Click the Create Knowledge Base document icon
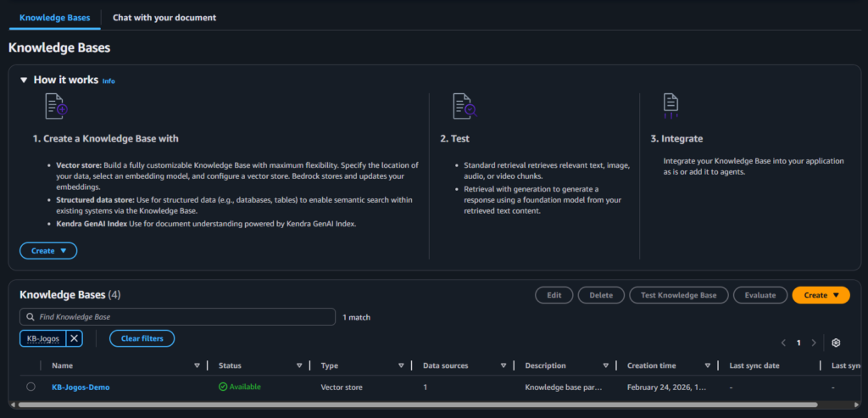The width and height of the screenshot is (868, 418). point(56,107)
